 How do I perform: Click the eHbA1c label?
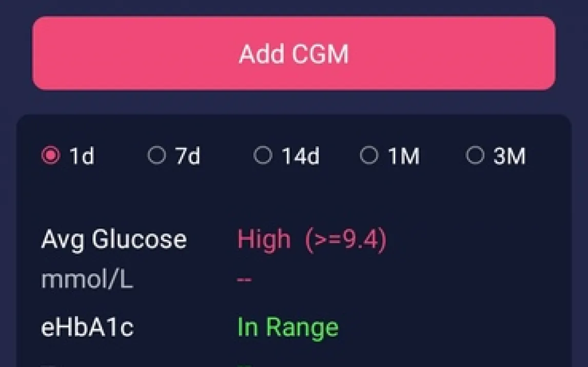87,328
